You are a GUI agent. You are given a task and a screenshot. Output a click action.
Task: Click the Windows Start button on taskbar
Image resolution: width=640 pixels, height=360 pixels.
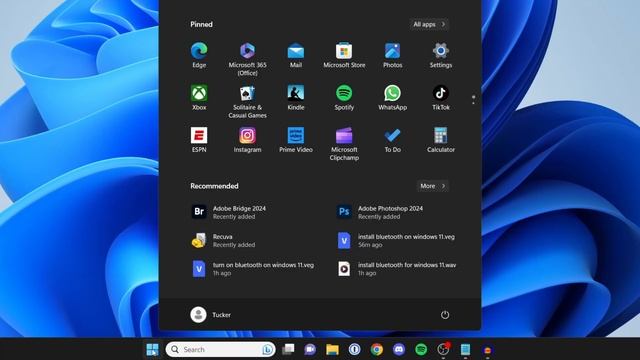point(152,349)
